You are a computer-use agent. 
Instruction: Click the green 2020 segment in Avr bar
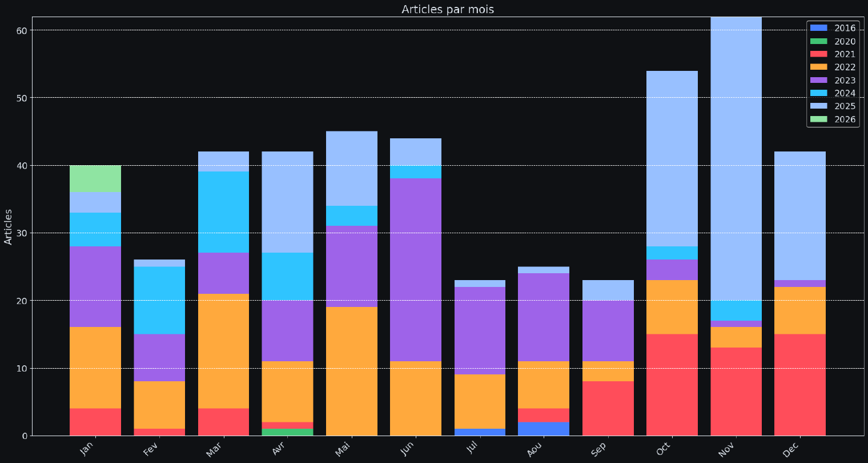click(x=287, y=432)
